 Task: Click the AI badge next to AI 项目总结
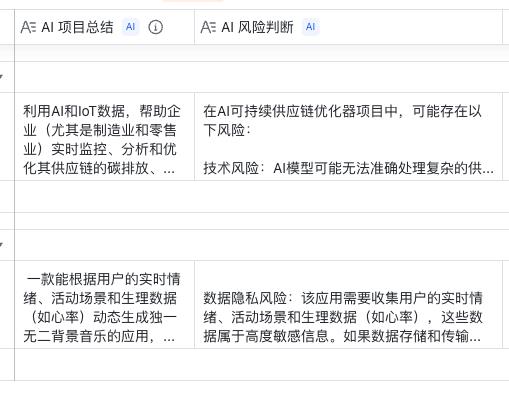pyautogui.click(x=130, y=27)
